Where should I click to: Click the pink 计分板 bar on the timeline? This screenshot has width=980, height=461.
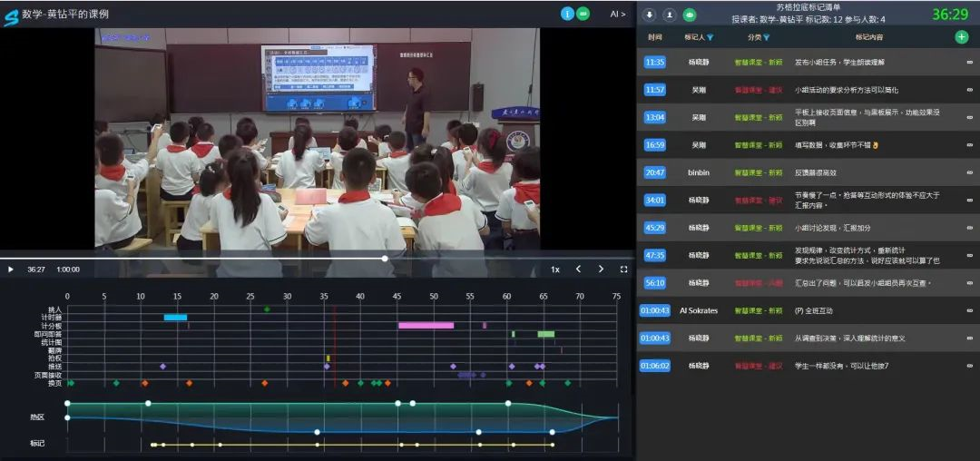pos(426,325)
